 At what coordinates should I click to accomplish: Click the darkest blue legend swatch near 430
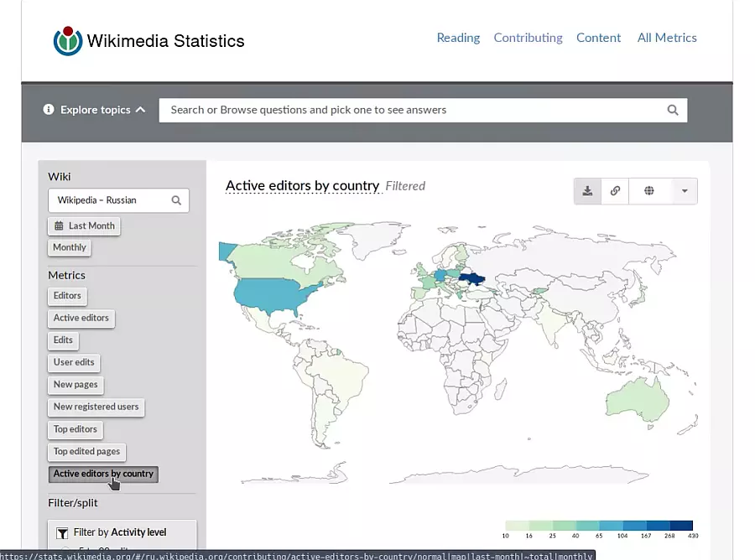(x=681, y=526)
